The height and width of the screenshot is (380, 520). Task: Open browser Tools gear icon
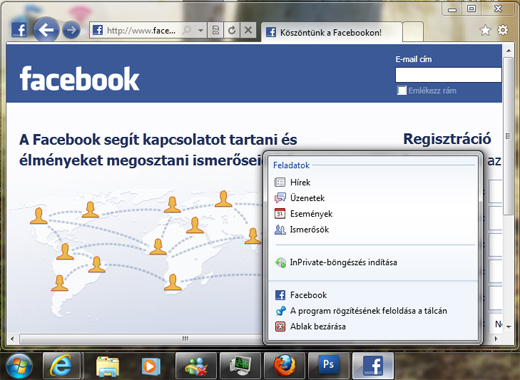tap(503, 30)
